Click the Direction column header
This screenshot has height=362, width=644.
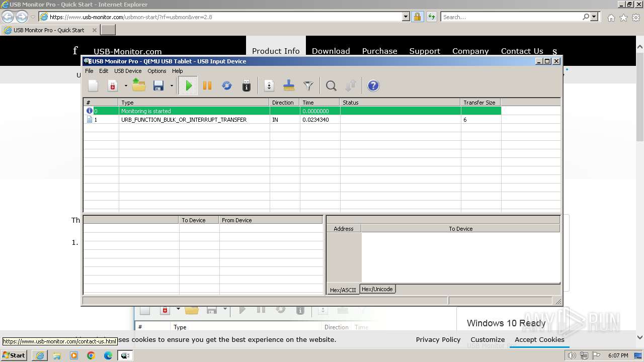click(x=285, y=103)
